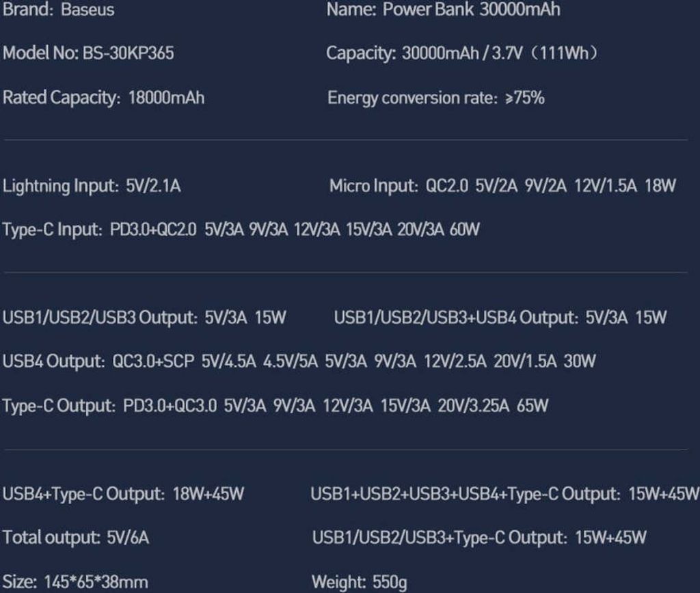Click the USB1+USB2+USB3+USB4+Type-C Output line

pyautogui.click(x=505, y=494)
